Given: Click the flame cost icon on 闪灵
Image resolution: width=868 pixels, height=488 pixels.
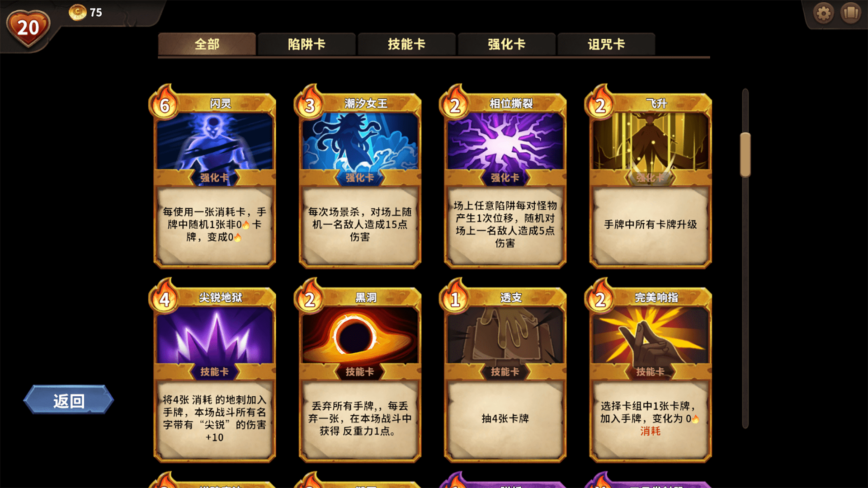Looking at the screenshot, I should (x=164, y=103).
